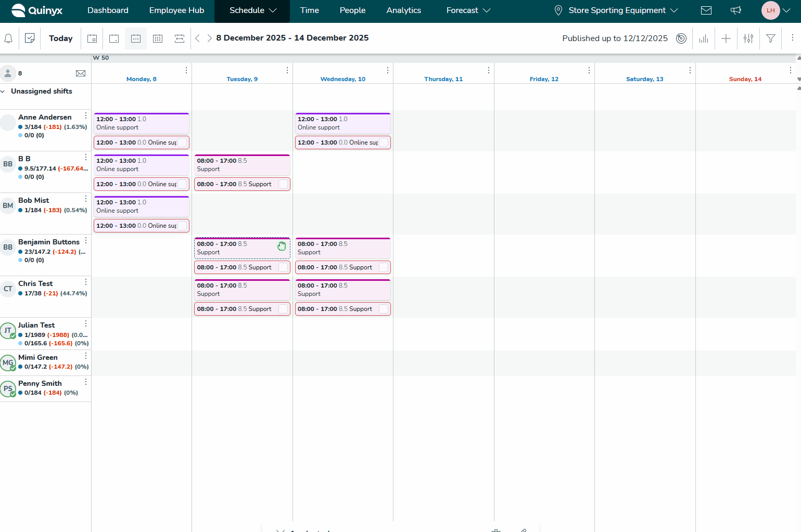Image resolution: width=801 pixels, height=532 pixels.
Task: Show the statistics bar chart icon
Action: pos(704,38)
